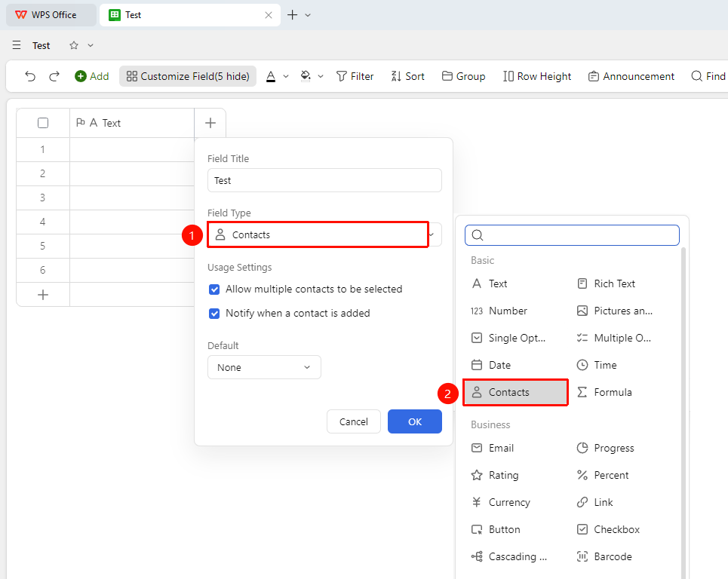Screen dimensions: 728x579
Task: Select the Rich Text field type
Action: 606,284
